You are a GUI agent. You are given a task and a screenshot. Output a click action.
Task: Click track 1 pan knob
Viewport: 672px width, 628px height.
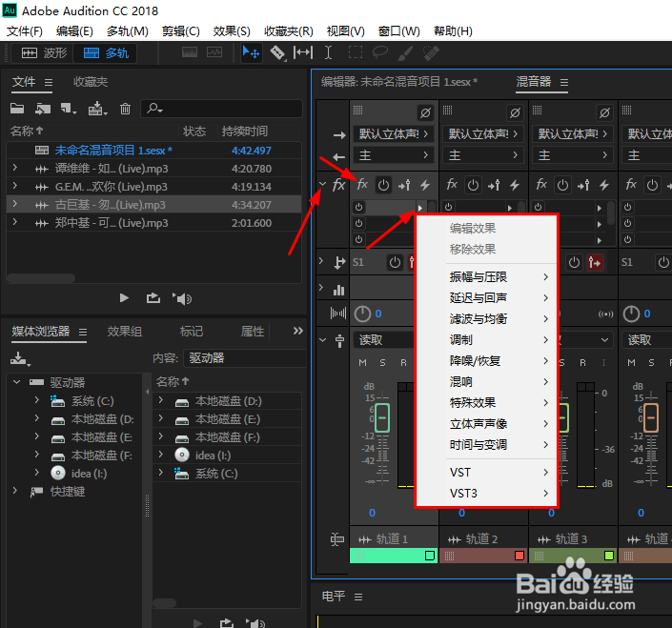[362, 314]
